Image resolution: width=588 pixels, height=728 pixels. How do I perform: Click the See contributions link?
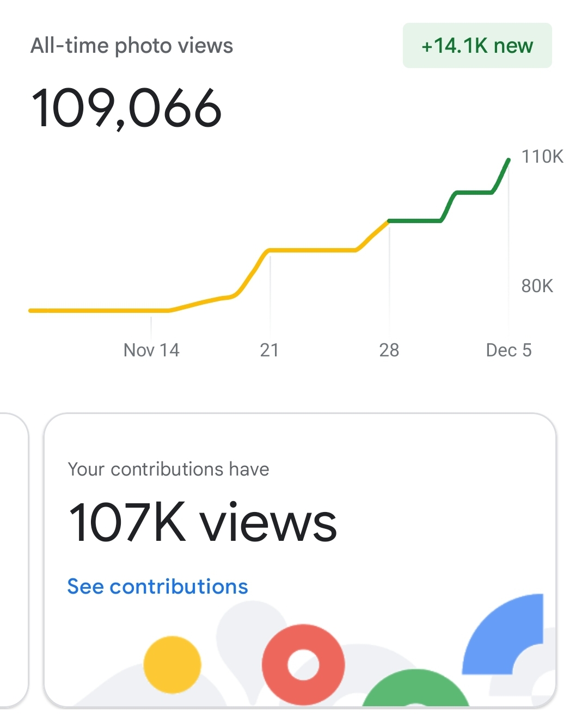[x=157, y=587]
